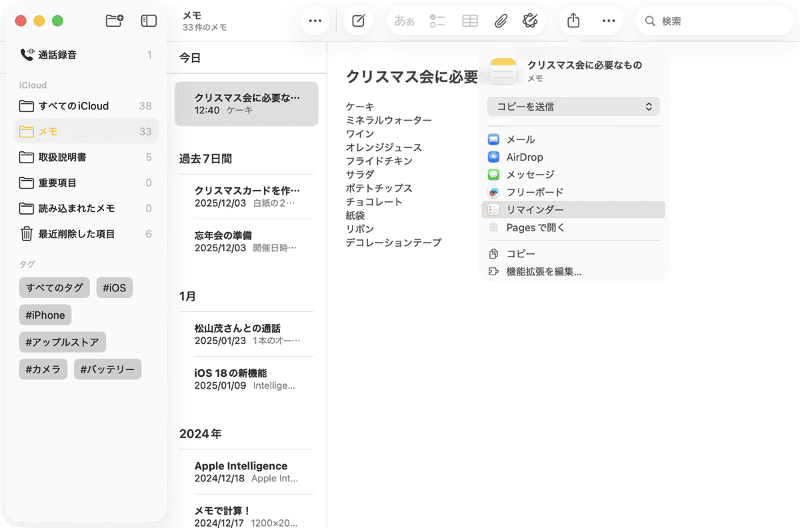800x528 pixels.
Task: Open the note list more options menu
Action: pos(315,21)
